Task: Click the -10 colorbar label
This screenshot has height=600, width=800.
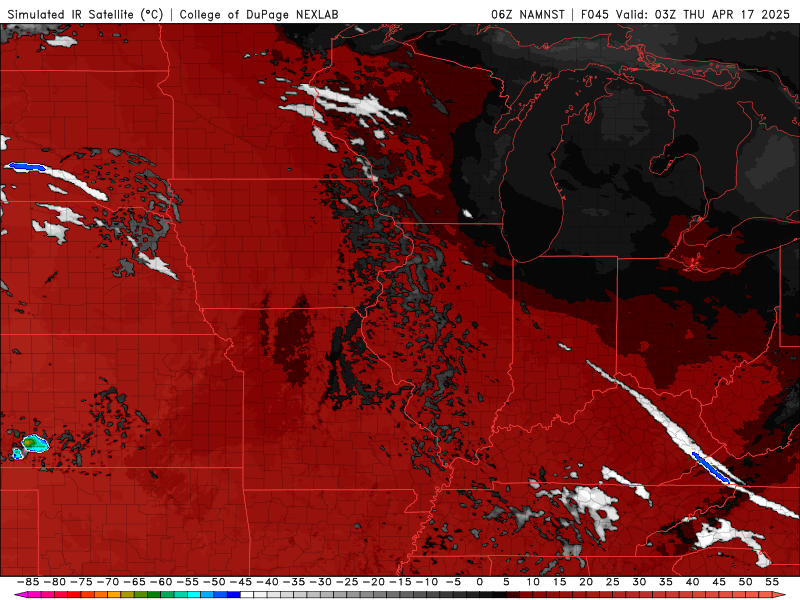Action: (426, 582)
